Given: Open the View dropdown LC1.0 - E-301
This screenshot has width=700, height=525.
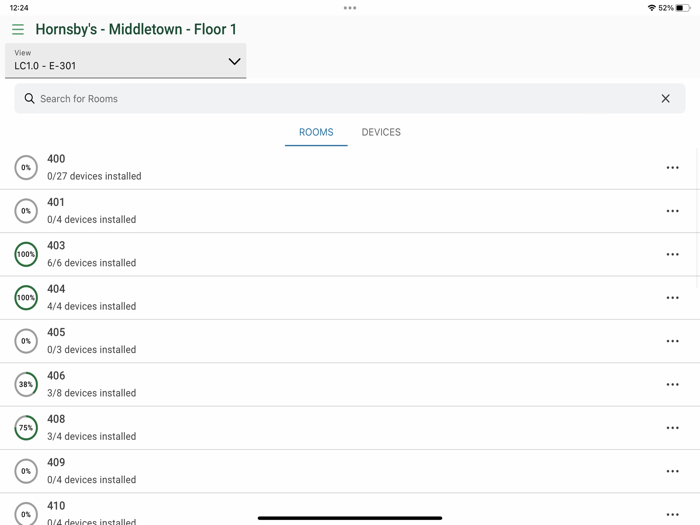Looking at the screenshot, I should [125, 61].
